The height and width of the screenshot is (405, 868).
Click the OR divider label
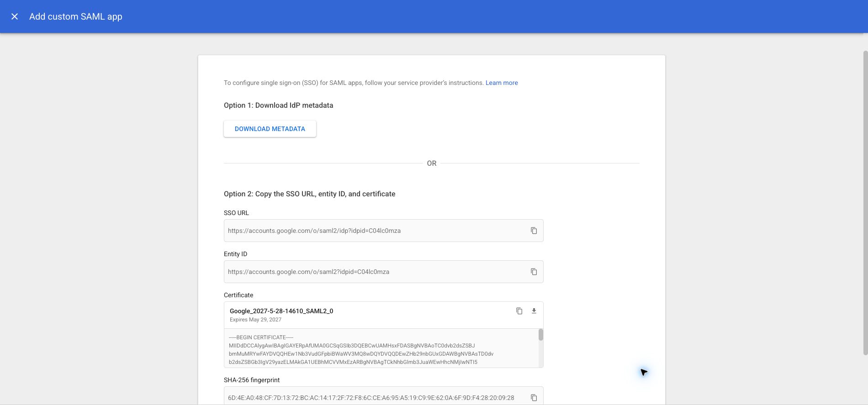point(432,163)
